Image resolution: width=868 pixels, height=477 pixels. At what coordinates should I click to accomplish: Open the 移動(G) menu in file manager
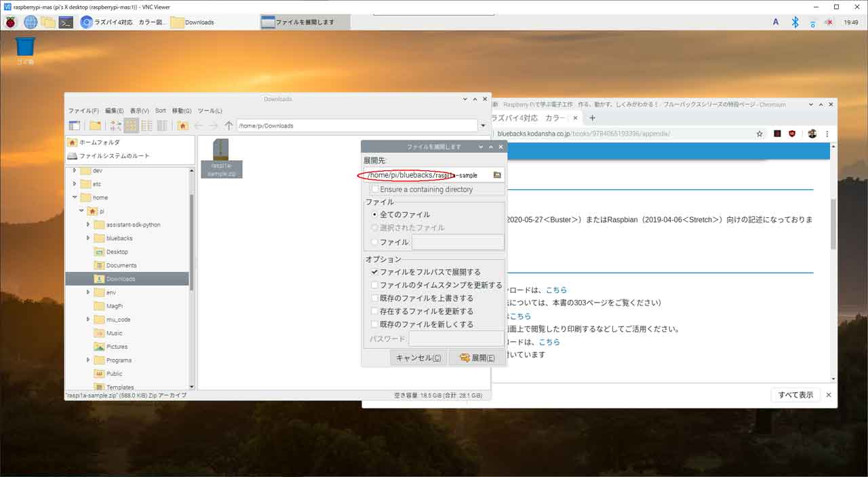click(182, 111)
